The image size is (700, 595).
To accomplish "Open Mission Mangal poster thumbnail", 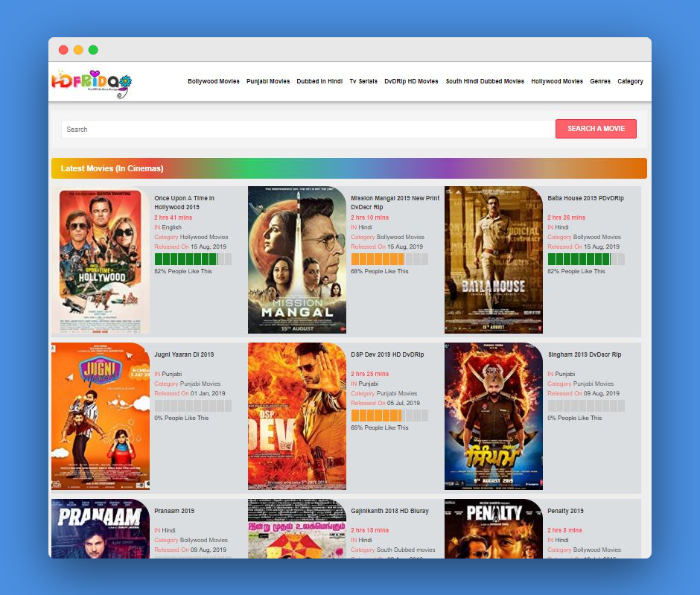I will (297, 260).
